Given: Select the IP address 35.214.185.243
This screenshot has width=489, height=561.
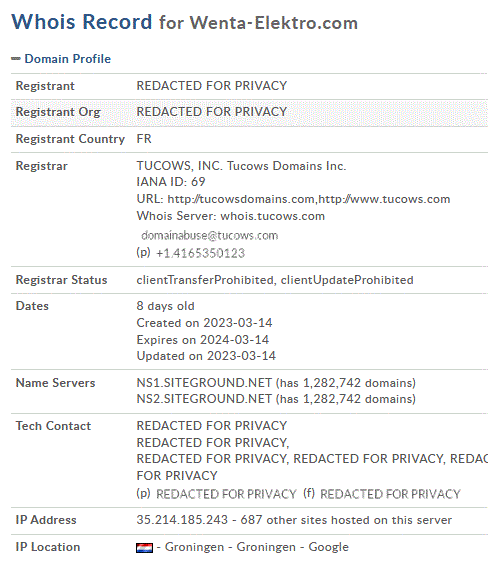Looking at the screenshot, I should pyautogui.click(x=182, y=520).
